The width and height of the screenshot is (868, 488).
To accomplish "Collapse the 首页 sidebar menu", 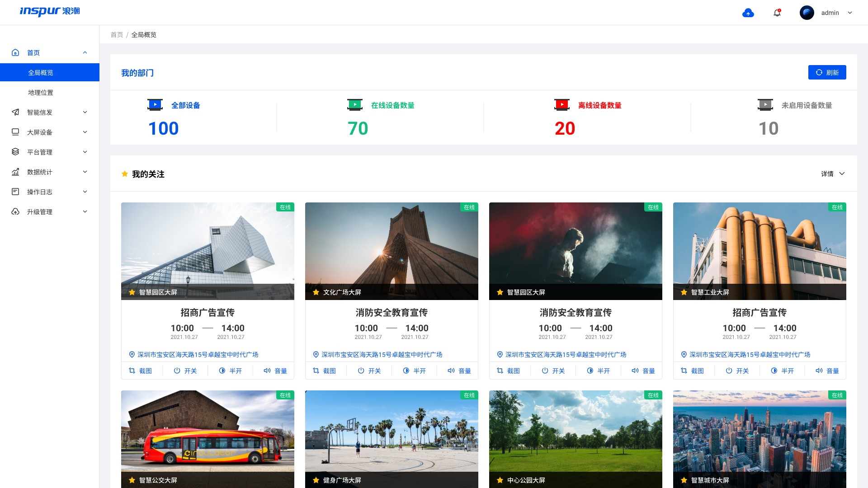I will (85, 52).
